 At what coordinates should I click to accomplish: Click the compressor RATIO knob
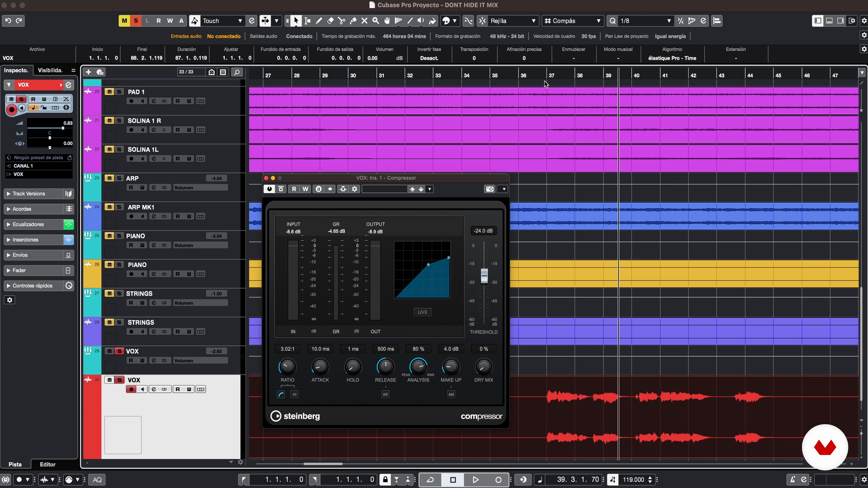tap(287, 367)
